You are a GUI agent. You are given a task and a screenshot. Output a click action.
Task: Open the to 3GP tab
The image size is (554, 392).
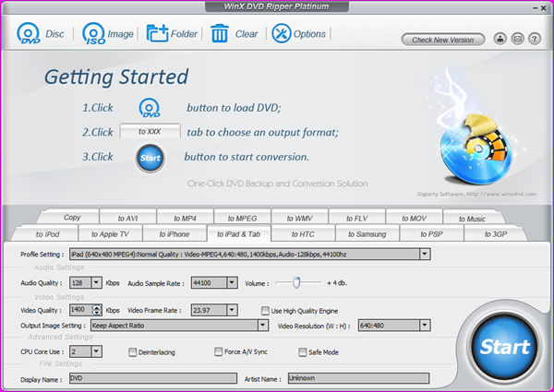[496, 234]
